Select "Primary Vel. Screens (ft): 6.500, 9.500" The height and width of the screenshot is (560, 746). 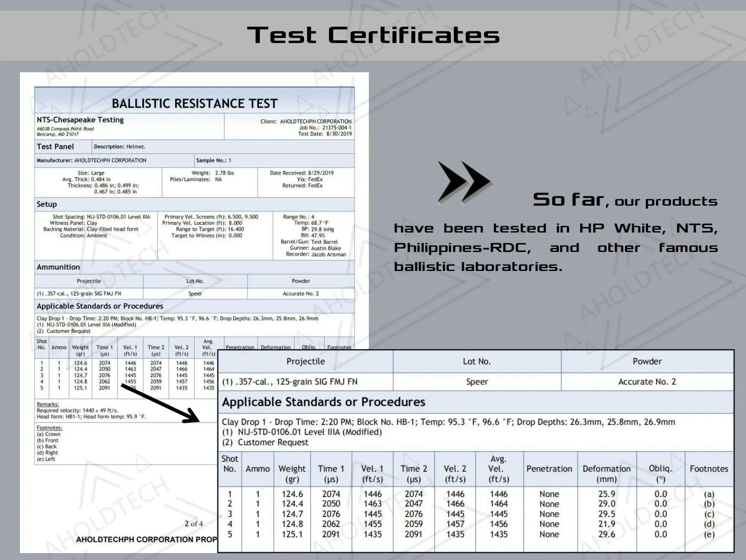(x=211, y=217)
